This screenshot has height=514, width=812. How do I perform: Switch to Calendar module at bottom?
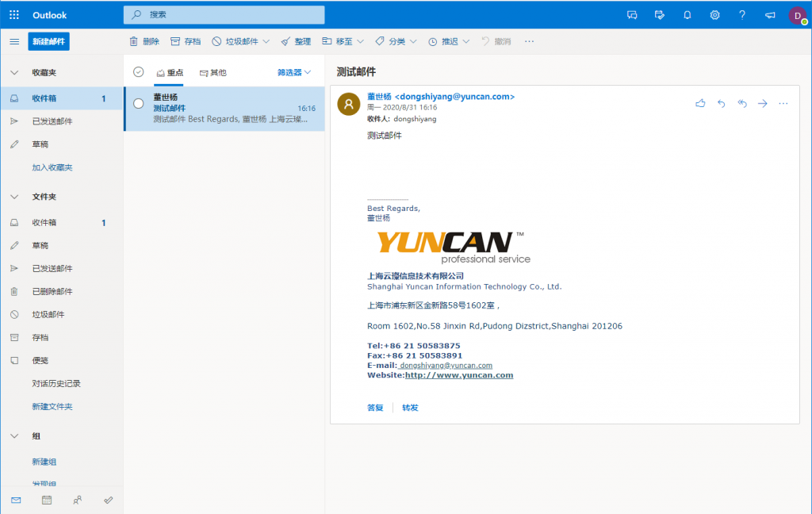pos(47,500)
